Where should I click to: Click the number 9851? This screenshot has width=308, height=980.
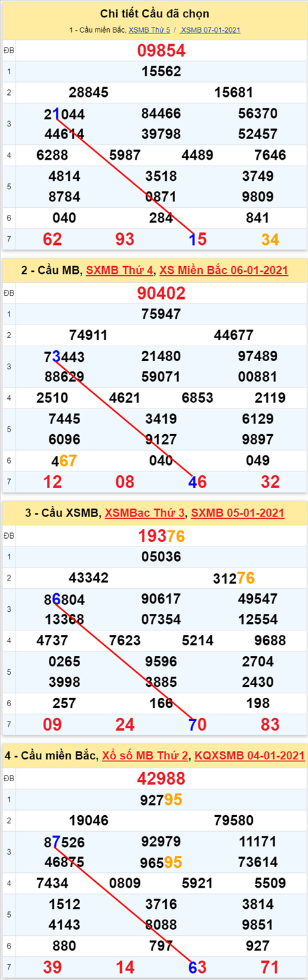pyautogui.click(x=257, y=925)
